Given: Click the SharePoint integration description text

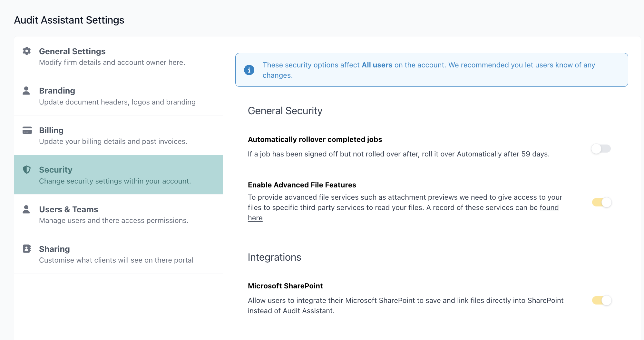Looking at the screenshot, I should [x=406, y=305].
